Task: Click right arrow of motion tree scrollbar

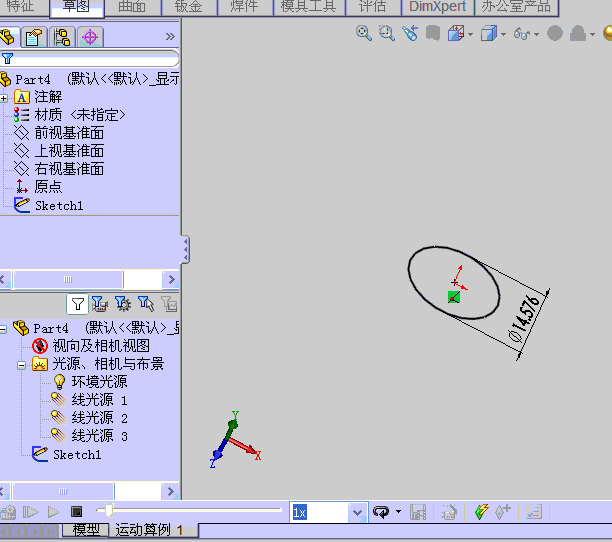Action: pos(171,491)
